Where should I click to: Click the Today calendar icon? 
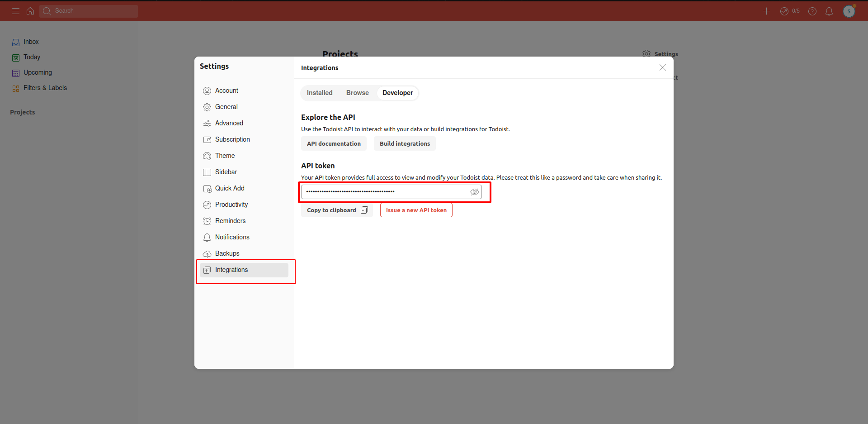(16, 57)
